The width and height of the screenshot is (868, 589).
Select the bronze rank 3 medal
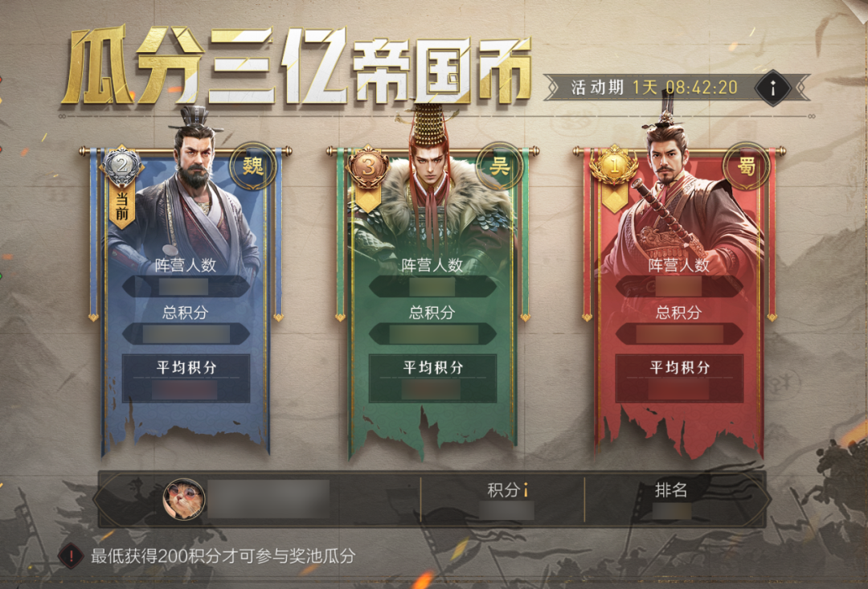click(x=368, y=166)
